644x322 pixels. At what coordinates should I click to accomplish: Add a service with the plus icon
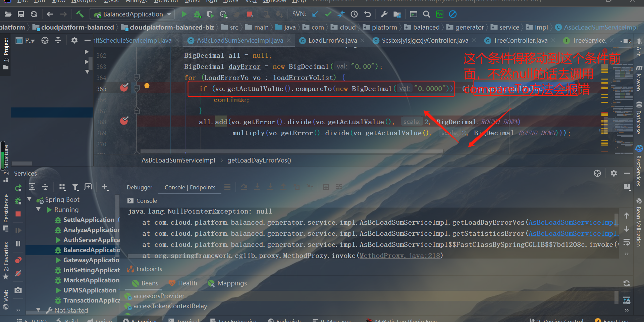[105, 187]
